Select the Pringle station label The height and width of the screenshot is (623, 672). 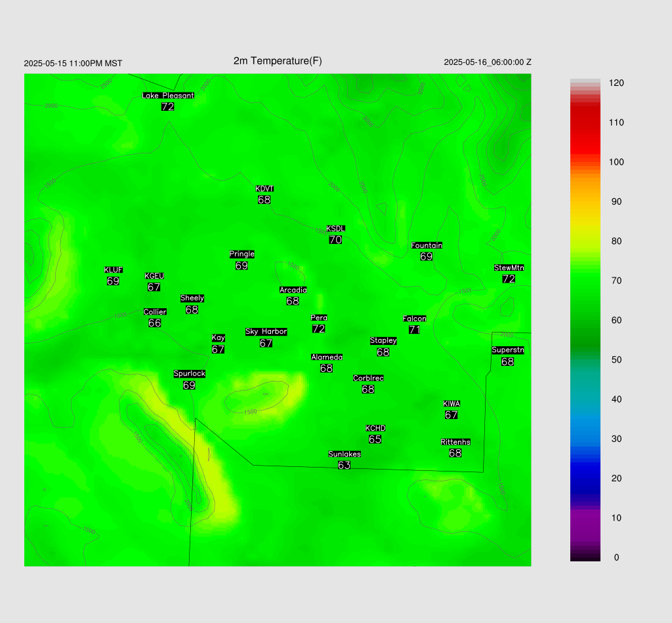click(241, 254)
